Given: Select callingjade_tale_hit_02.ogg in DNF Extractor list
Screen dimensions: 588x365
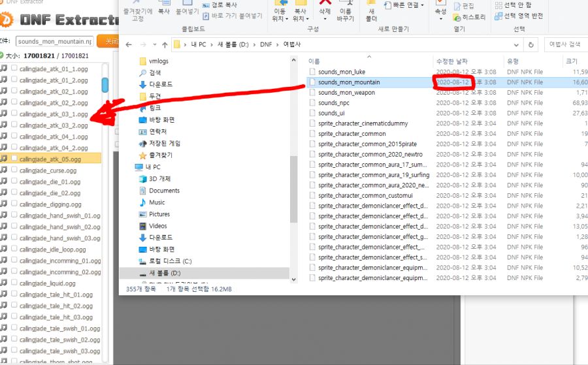Looking at the screenshot, I should coord(56,306).
